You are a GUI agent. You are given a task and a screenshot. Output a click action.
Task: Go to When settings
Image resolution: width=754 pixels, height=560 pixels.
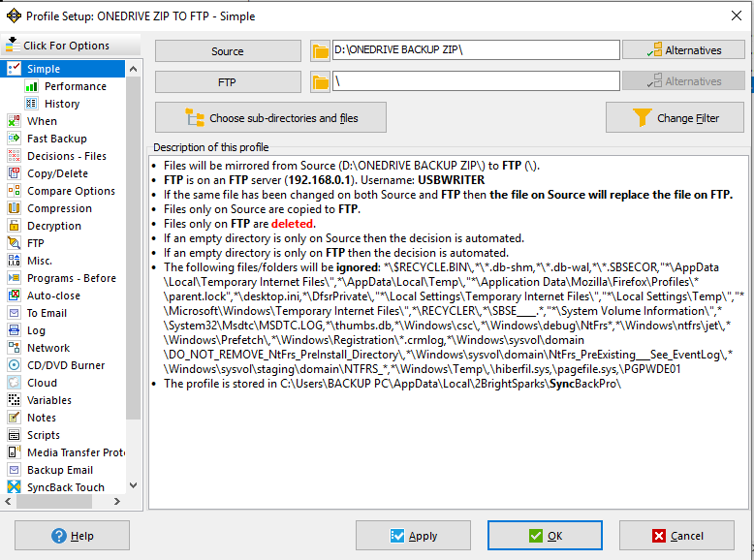click(42, 121)
